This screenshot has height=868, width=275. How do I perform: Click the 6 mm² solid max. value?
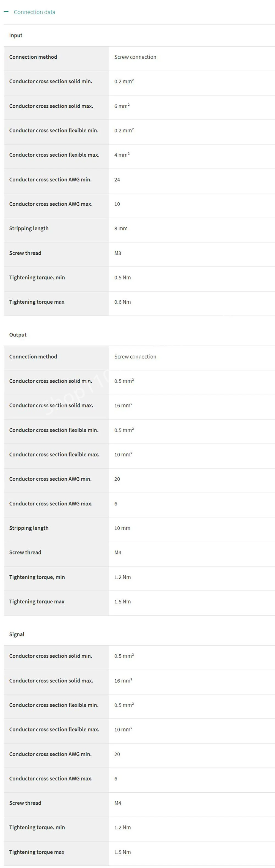122,106
